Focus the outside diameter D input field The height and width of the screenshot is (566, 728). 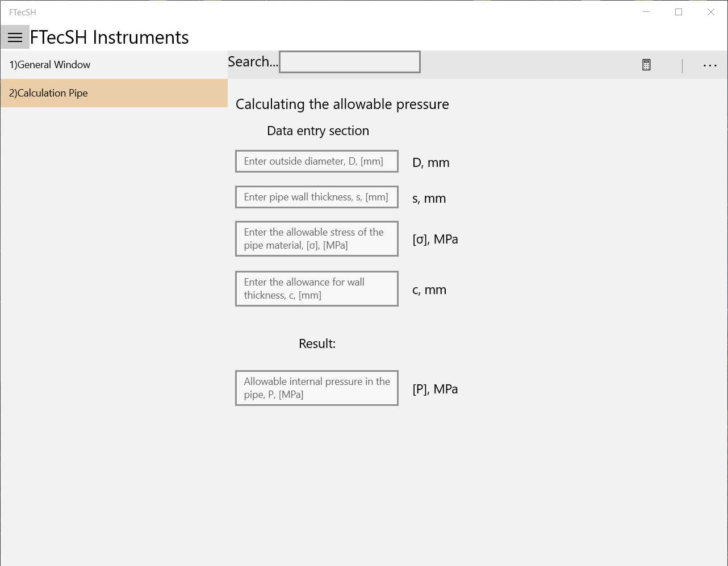pos(317,161)
